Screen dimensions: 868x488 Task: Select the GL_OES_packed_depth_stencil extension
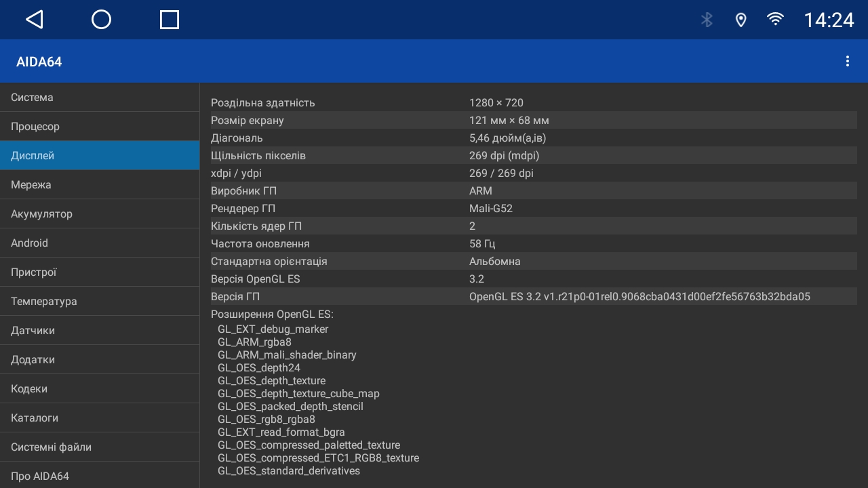[x=290, y=407]
